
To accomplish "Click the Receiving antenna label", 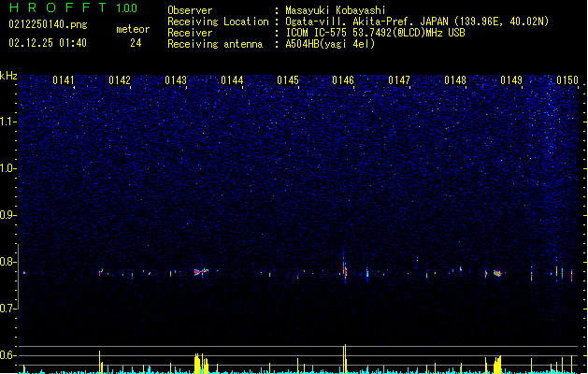I will (215, 44).
